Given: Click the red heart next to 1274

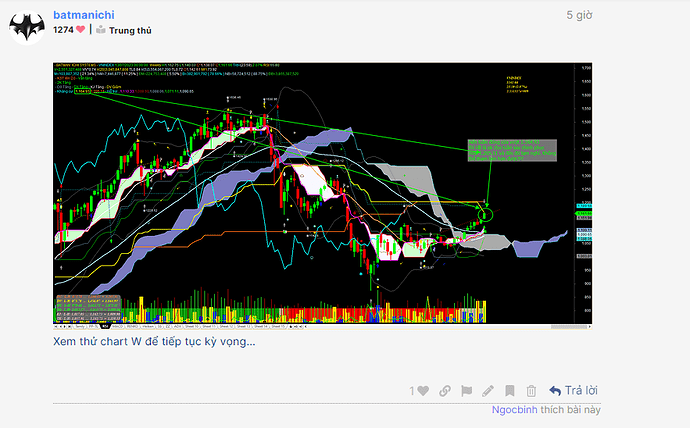Looking at the screenshot, I should [x=80, y=29].
